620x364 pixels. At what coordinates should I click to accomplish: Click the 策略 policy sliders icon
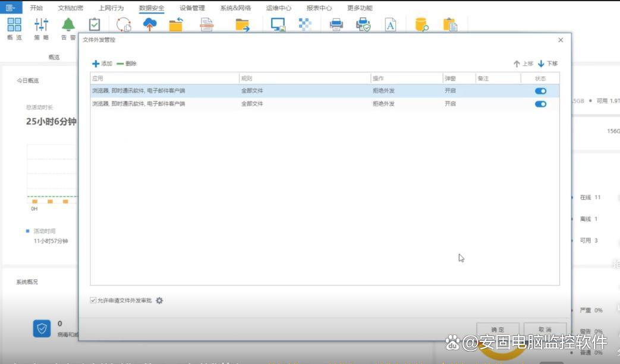pos(41,25)
